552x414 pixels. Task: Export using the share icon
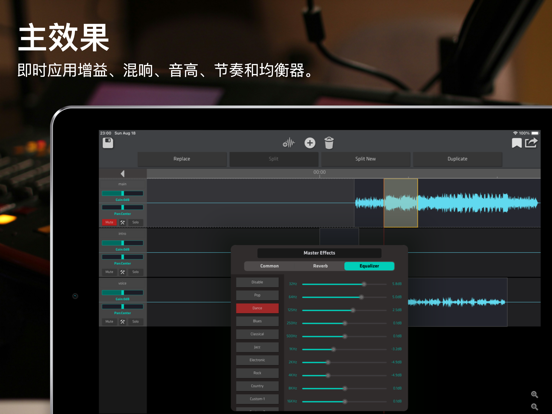(531, 143)
